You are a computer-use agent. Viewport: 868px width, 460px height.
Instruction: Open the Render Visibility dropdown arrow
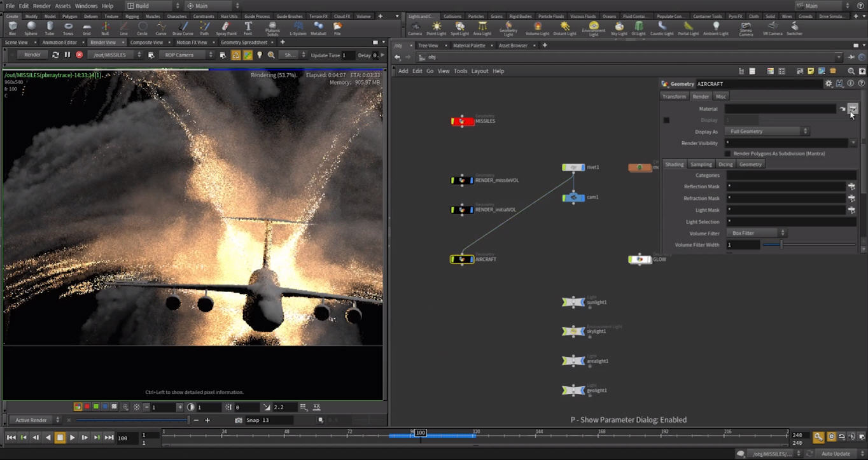(853, 143)
